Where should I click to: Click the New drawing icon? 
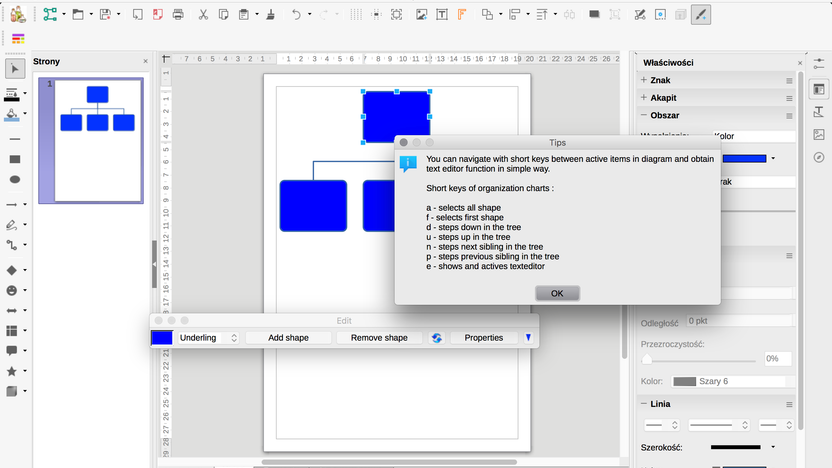[50, 14]
